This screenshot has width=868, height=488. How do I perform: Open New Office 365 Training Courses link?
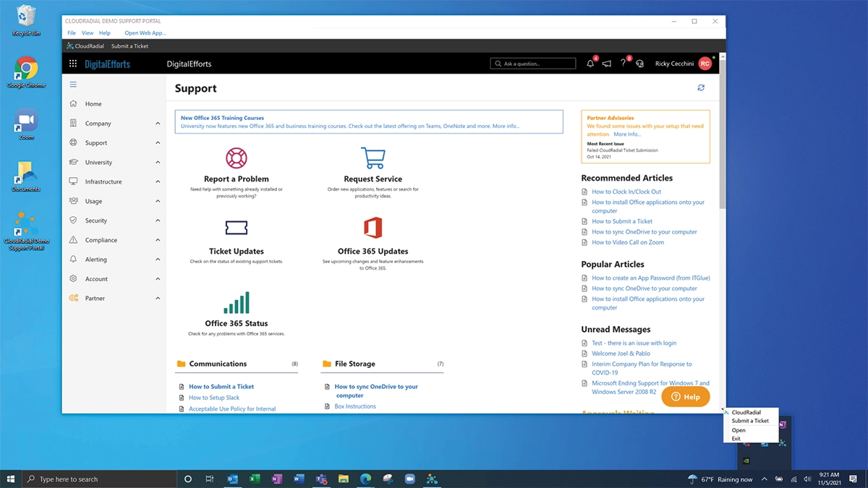[222, 118]
